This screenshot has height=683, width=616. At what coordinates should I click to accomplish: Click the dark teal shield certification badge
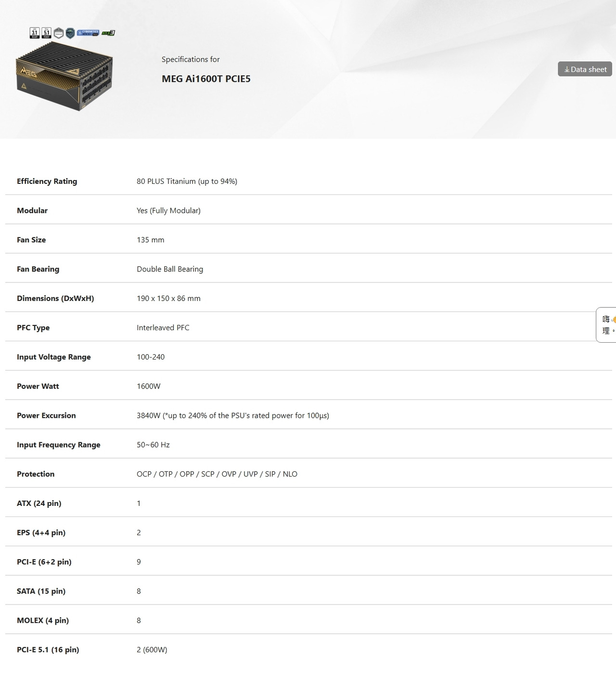point(70,33)
